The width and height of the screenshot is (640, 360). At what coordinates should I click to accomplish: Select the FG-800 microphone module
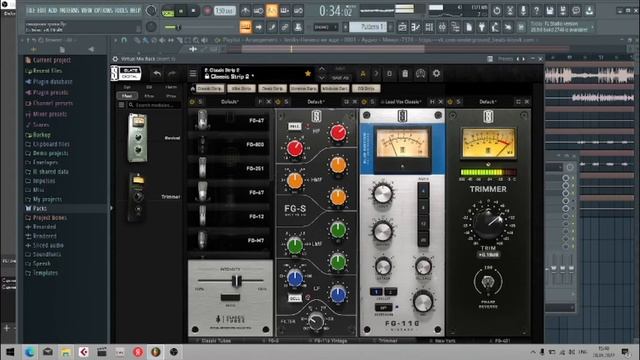(229, 144)
